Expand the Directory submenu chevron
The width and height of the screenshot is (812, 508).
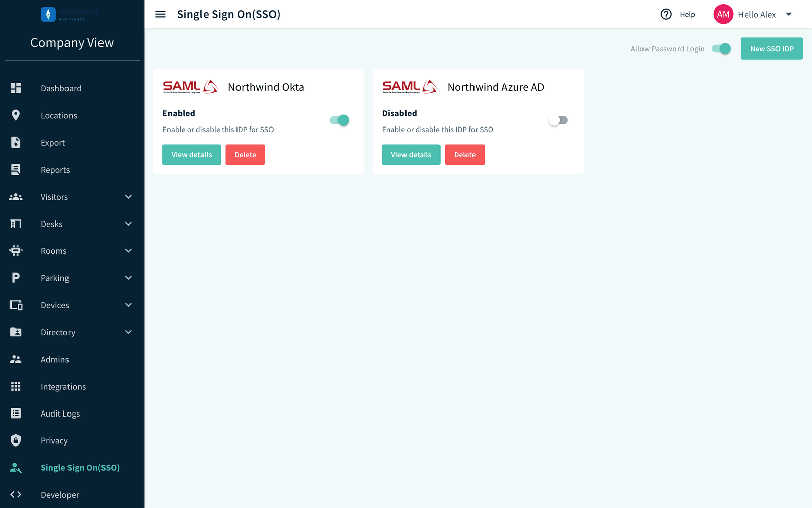pos(128,332)
